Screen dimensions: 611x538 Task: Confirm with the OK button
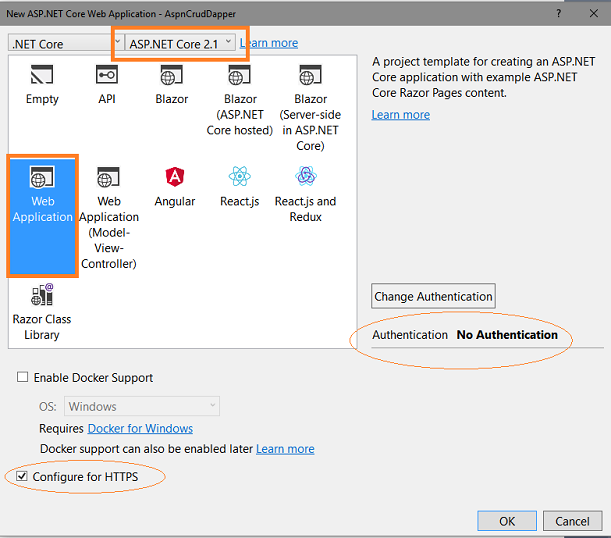click(x=507, y=521)
